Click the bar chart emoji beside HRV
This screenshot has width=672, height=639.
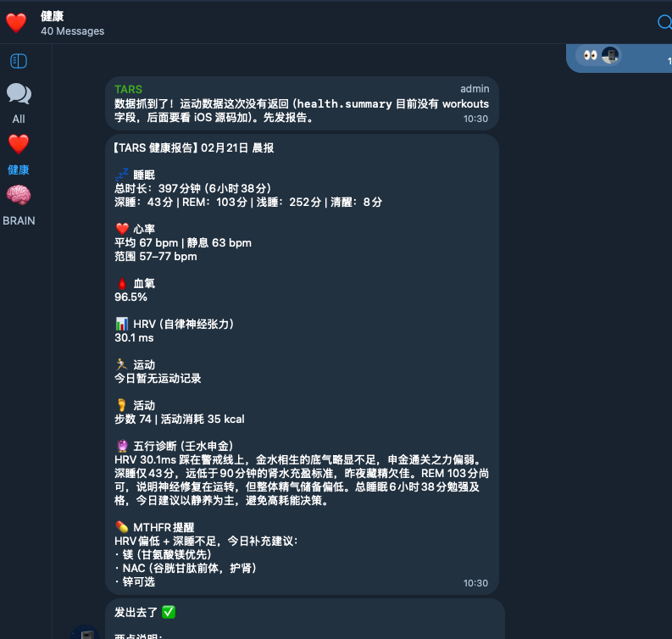[122, 324]
